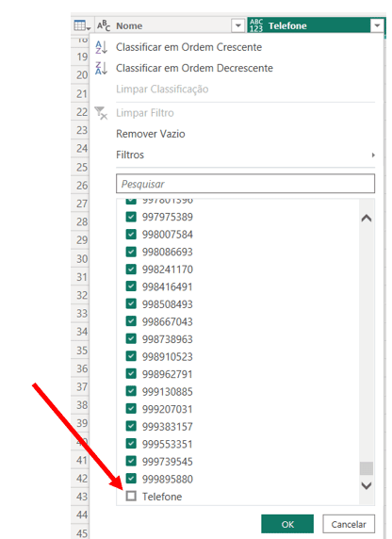The image size is (392, 539).
Task: Uncheck the 999207031 checkbox
Action: click(x=131, y=409)
